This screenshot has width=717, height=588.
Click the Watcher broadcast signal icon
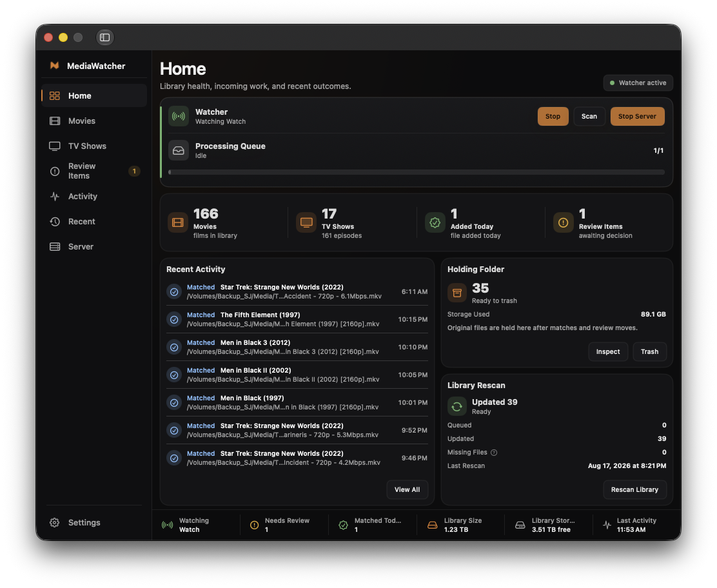coord(179,116)
